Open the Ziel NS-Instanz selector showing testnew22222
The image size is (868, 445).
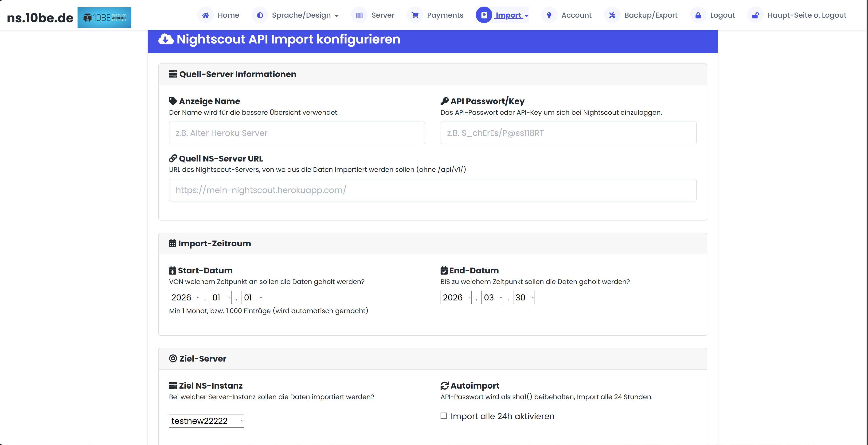tap(206, 421)
